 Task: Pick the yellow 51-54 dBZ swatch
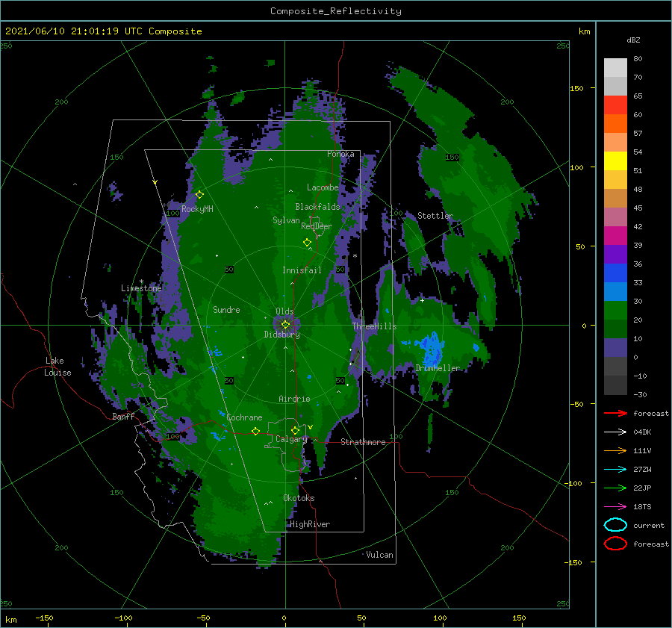(615, 161)
